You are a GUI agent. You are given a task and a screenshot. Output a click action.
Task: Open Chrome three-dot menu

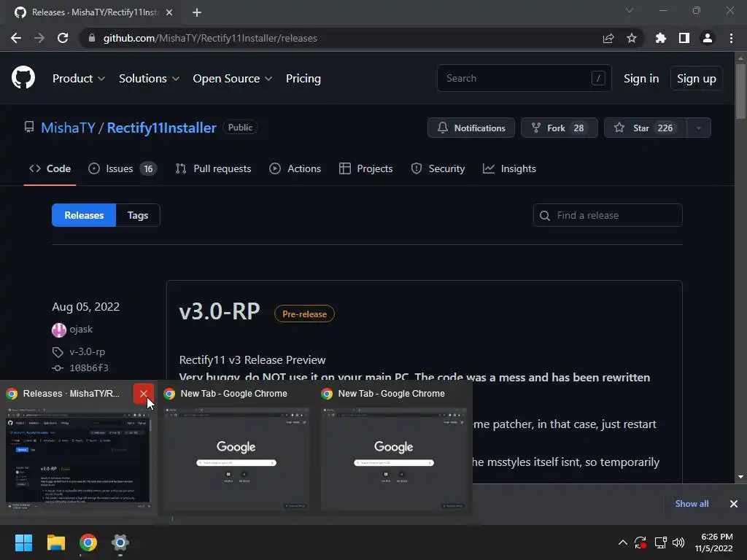[x=731, y=38]
